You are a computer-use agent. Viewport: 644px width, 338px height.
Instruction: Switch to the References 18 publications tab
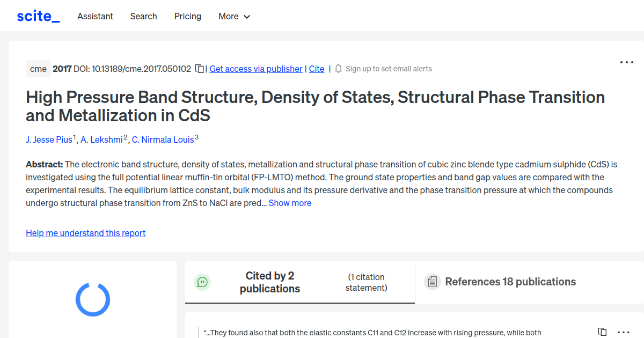510,281
